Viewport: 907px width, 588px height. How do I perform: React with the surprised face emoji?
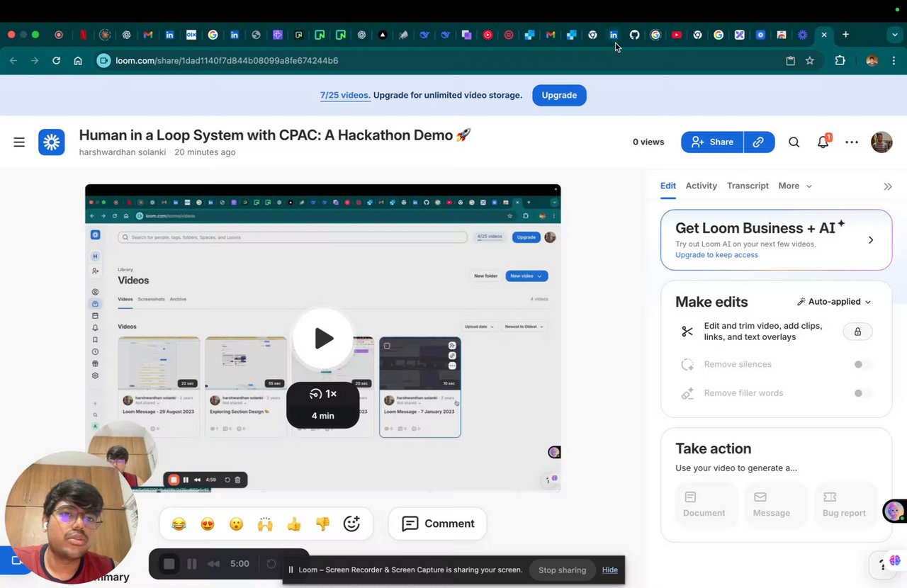(237, 524)
